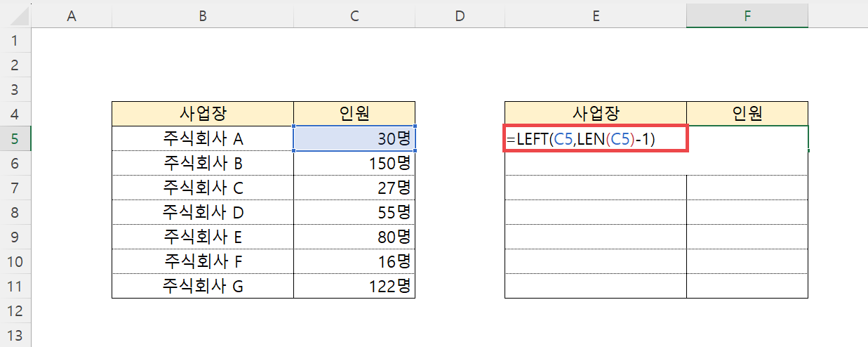Select empty cell E6
868x347 pixels.
click(x=596, y=163)
